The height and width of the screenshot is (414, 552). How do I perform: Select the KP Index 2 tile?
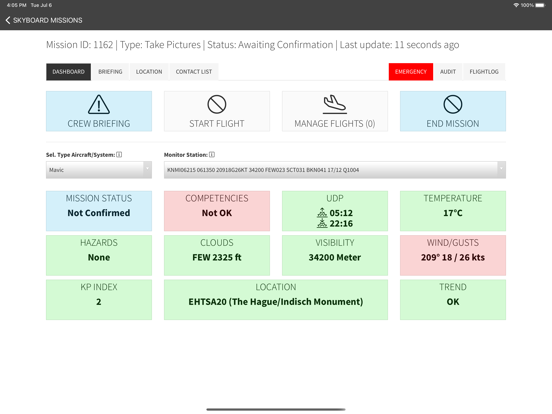click(x=99, y=300)
